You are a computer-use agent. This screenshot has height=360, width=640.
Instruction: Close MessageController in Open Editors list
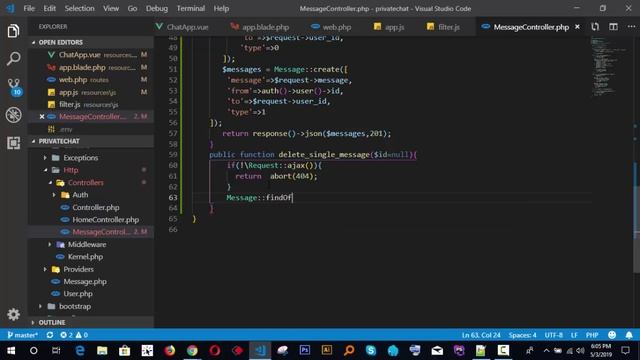click(42, 117)
